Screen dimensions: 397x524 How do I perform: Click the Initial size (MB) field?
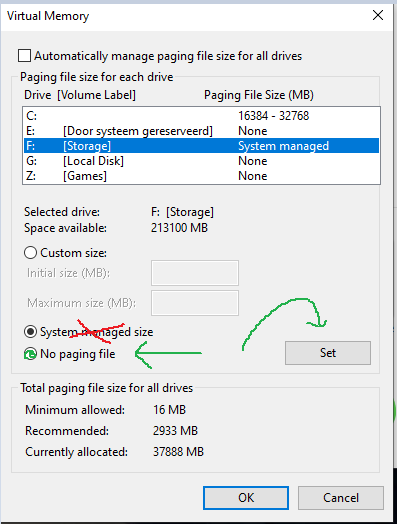(x=195, y=273)
